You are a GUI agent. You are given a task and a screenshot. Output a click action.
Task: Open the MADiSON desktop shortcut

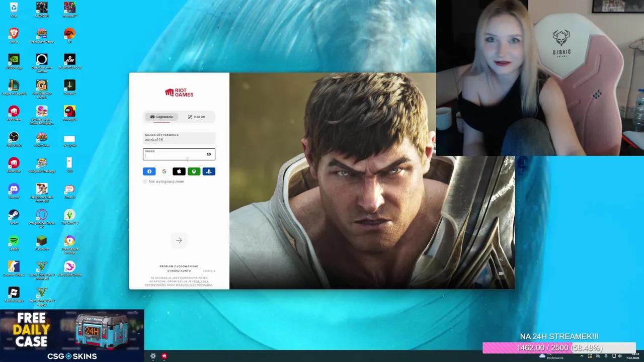[x=42, y=10]
